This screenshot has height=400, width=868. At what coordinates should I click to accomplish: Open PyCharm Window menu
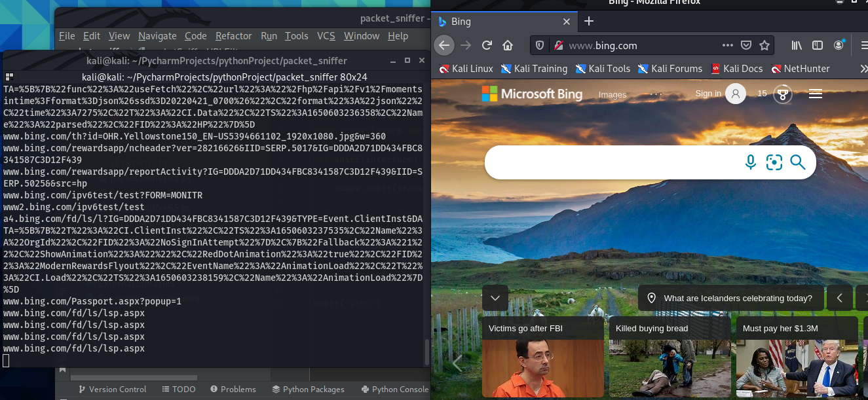[x=362, y=36]
